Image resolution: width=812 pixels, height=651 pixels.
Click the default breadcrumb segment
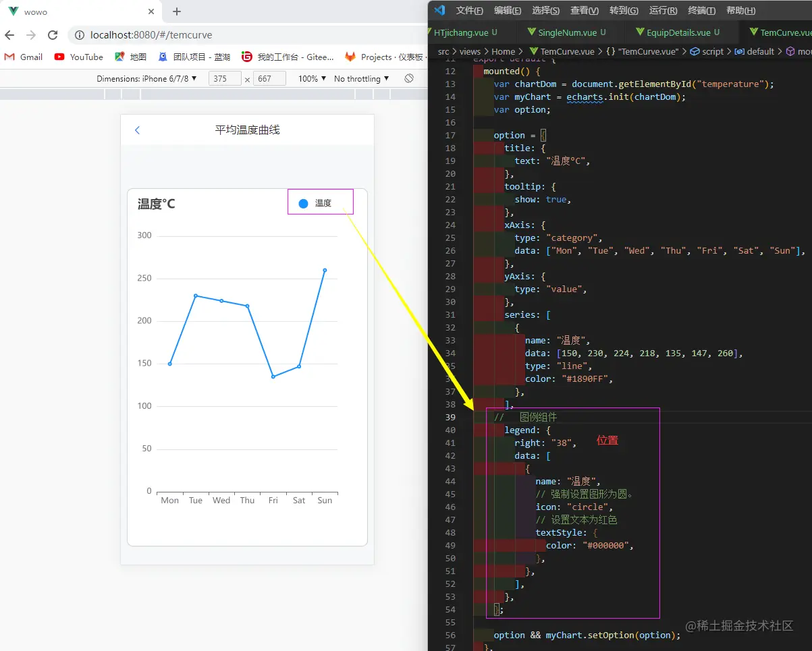point(755,51)
